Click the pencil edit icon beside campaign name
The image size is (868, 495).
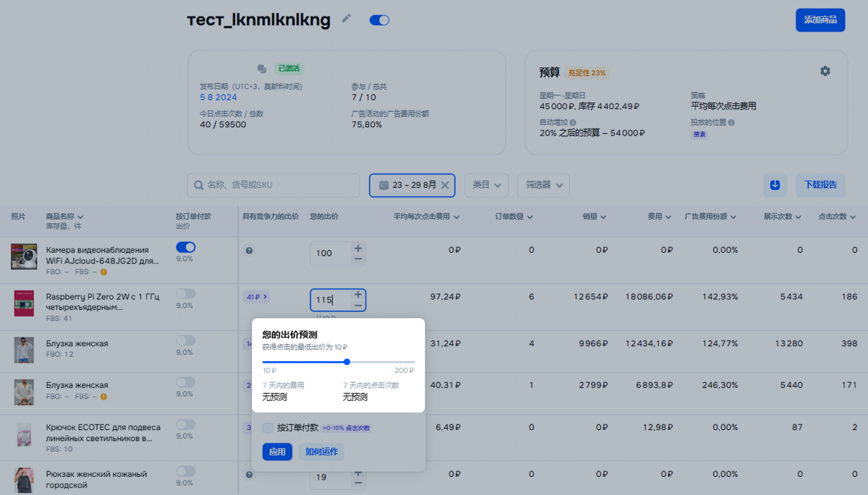coord(346,19)
